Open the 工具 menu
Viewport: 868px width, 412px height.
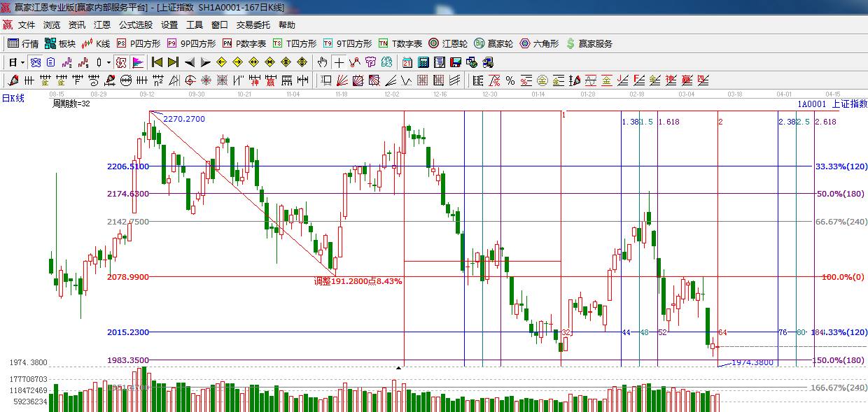click(x=195, y=24)
